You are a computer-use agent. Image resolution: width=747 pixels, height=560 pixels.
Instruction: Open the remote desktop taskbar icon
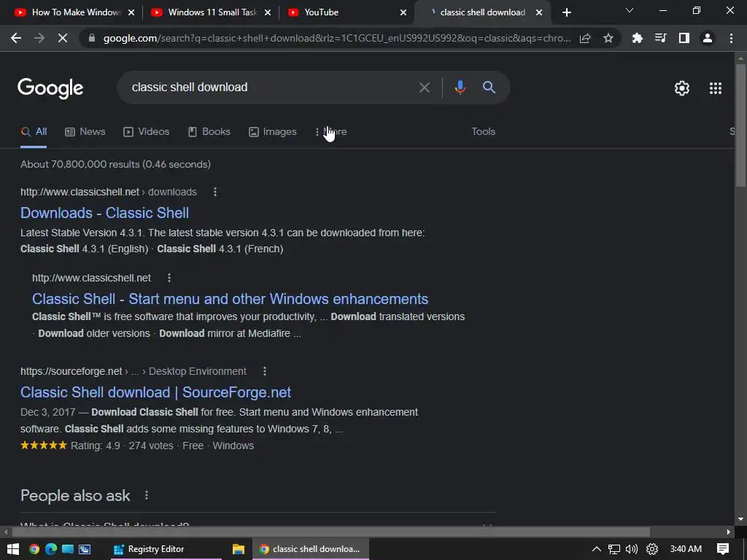point(68,549)
